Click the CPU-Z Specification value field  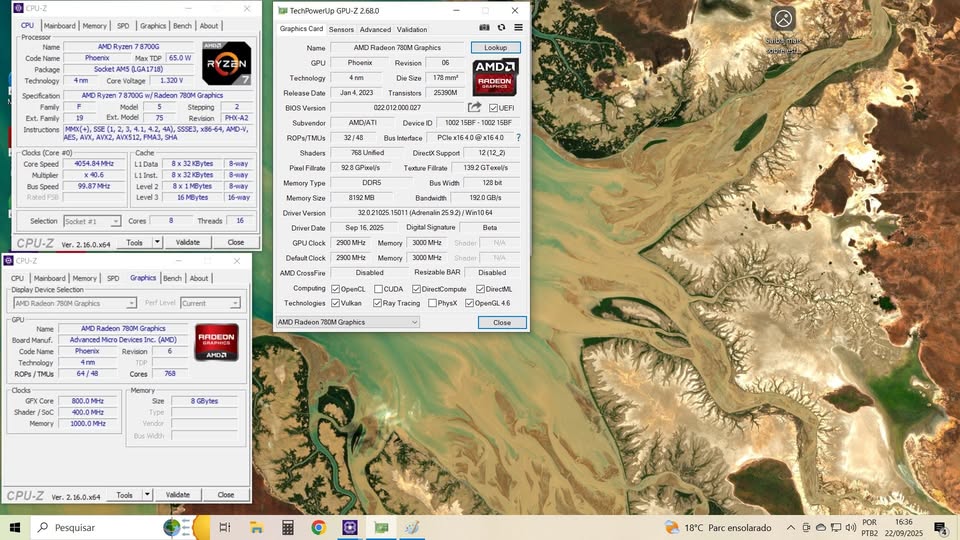[x=158, y=96]
